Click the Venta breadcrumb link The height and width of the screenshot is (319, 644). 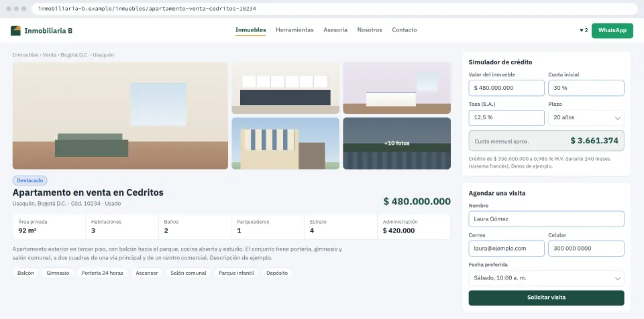[50, 55]
